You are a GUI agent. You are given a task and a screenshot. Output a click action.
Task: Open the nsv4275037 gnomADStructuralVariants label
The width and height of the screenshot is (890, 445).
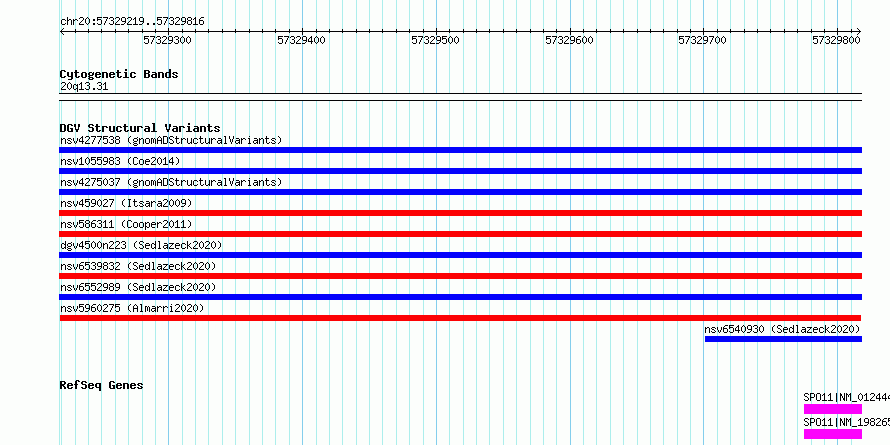[171, 182]
